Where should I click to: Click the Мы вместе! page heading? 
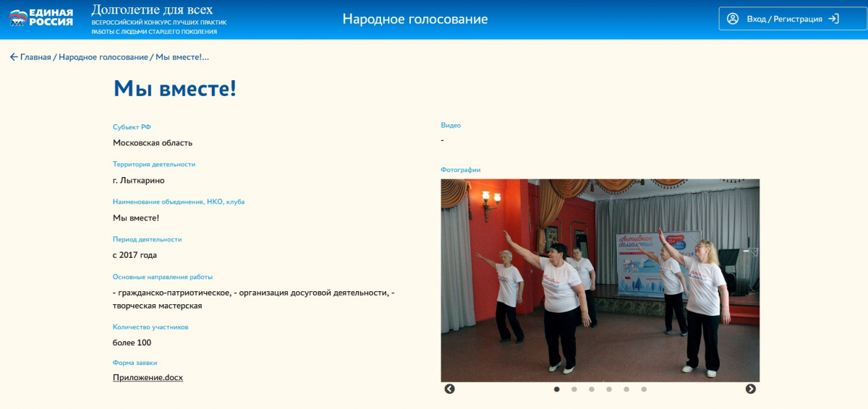tap(175, 88)
